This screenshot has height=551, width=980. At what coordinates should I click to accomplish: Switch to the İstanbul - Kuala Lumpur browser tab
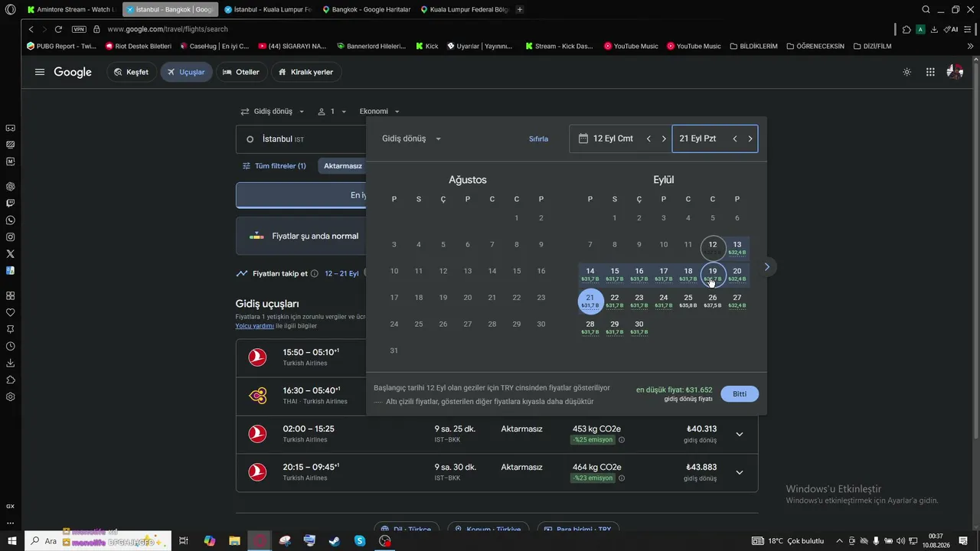267,9
